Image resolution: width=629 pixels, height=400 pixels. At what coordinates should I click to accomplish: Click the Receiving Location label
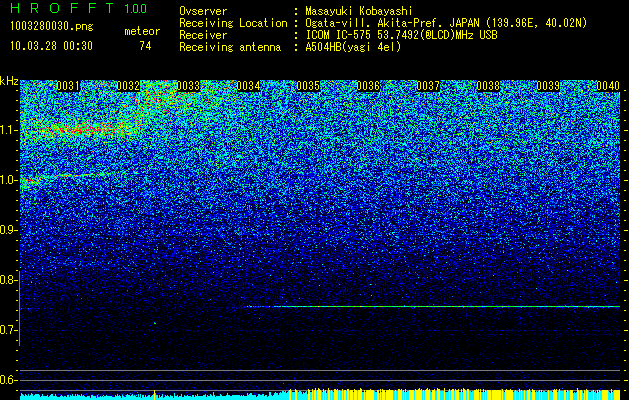pyautogui.click(x=233, y=23)
